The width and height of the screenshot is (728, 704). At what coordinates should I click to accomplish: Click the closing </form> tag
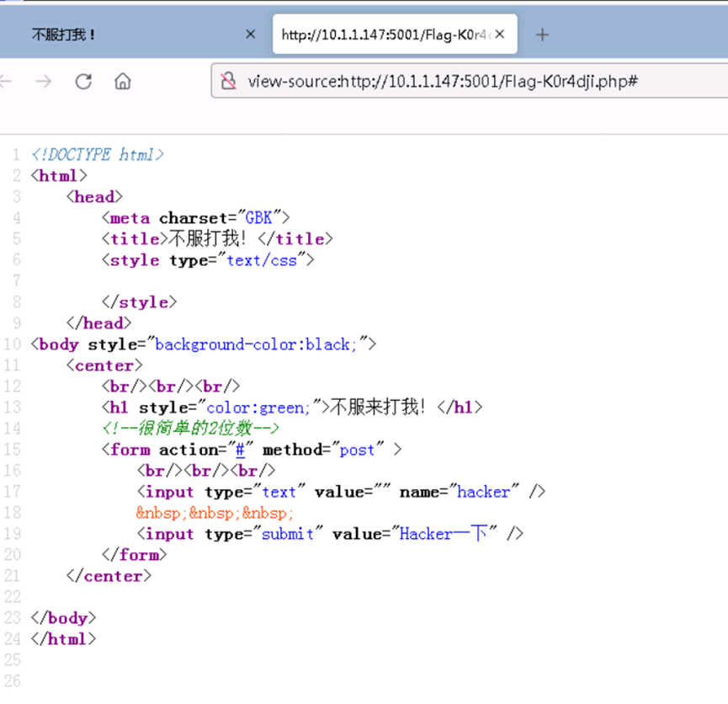point(134,555)
